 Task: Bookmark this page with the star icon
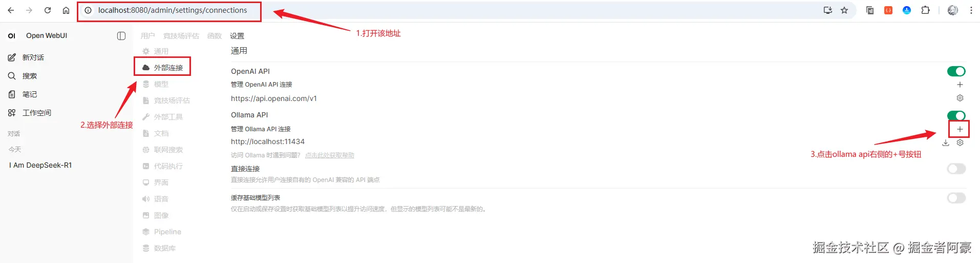tap(844, 10)
